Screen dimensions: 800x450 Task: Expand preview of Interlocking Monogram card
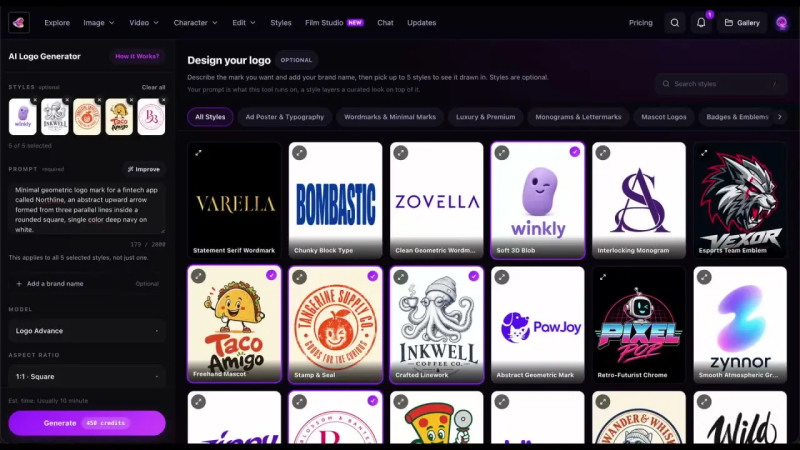[x=603, y=153]
